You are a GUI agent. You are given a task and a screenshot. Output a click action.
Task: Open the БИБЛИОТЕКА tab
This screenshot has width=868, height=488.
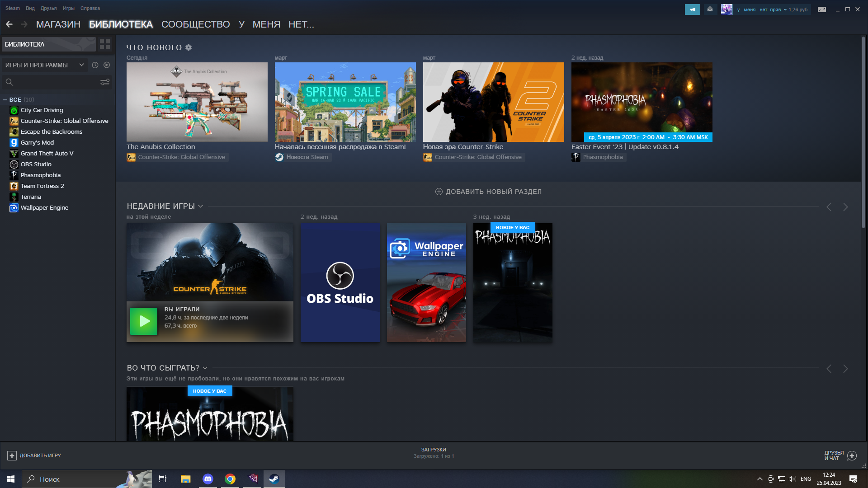[121, 24]
